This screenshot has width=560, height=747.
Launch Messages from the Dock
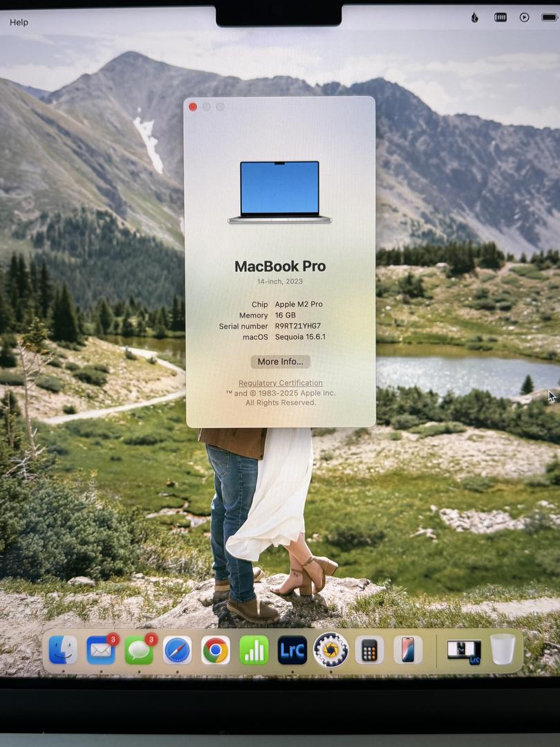139,650
